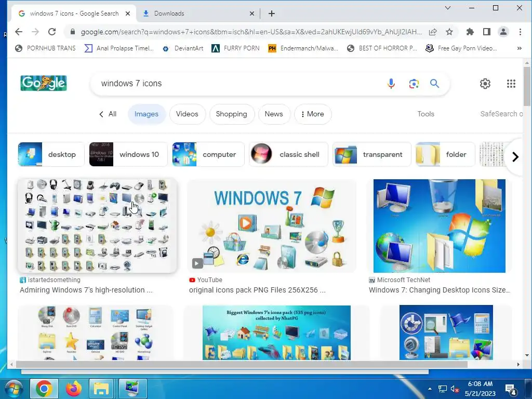The height and width of the screenshot is (399, 532).
Task: Close the Downloads tab
Action: coord(252,14)
